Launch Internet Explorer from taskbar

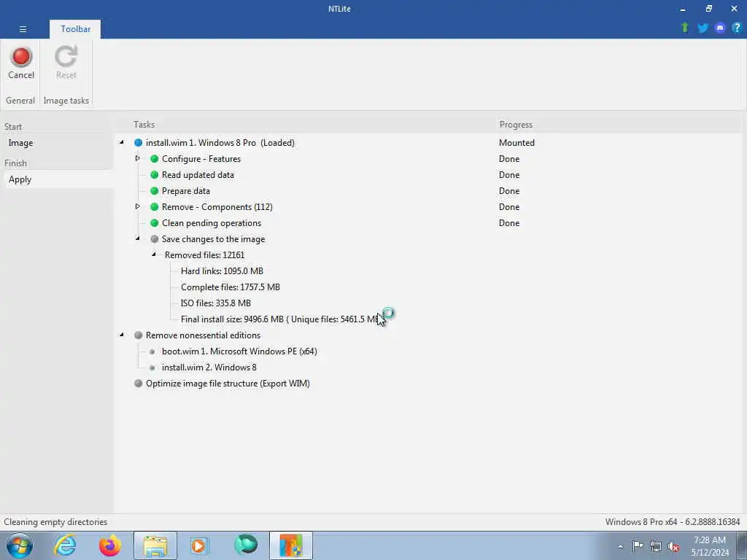(x=65, y=545)
